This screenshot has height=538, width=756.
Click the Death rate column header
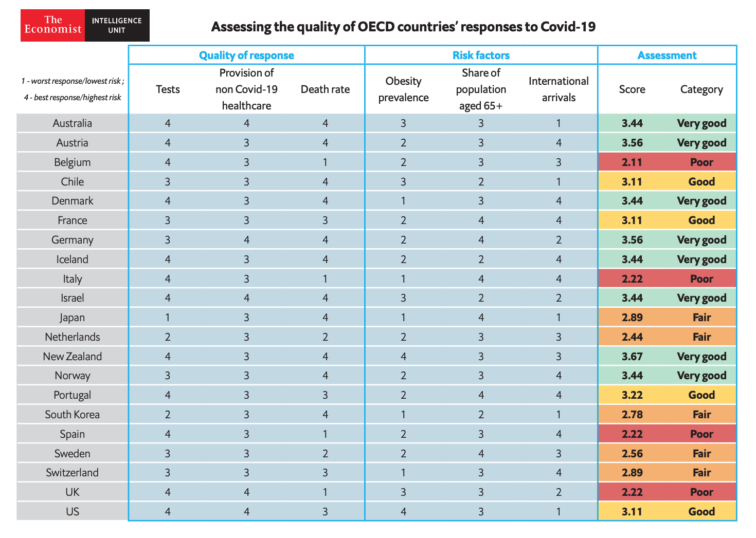point(325,89)
